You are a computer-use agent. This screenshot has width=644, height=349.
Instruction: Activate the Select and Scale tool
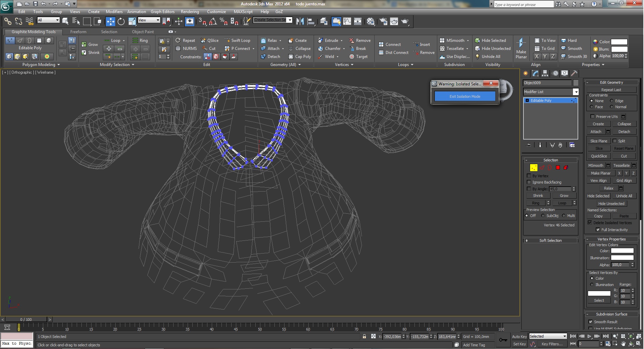[132, 21]
